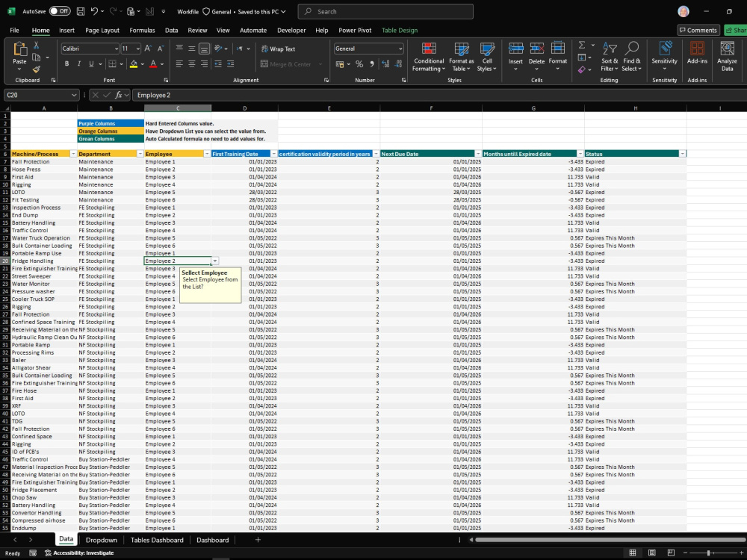Click the Comments button
Image resolution: width=747 pixels, height=560 pixels.
[698, 30]
